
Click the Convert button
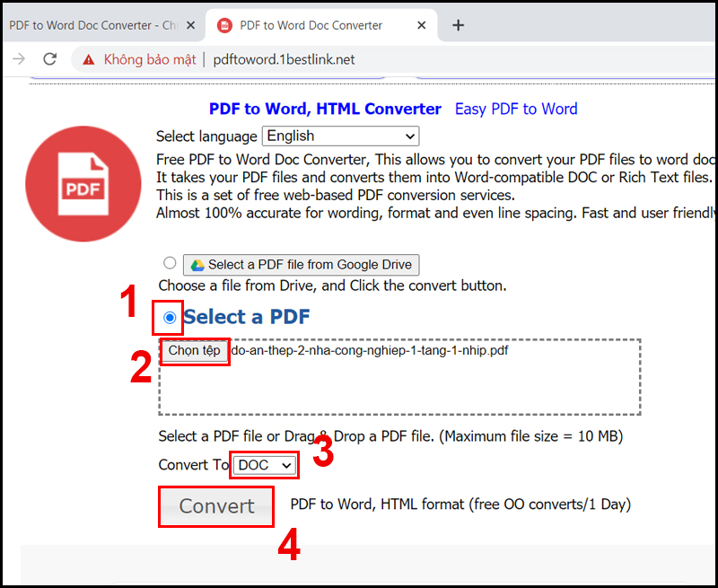pos(215,506)
